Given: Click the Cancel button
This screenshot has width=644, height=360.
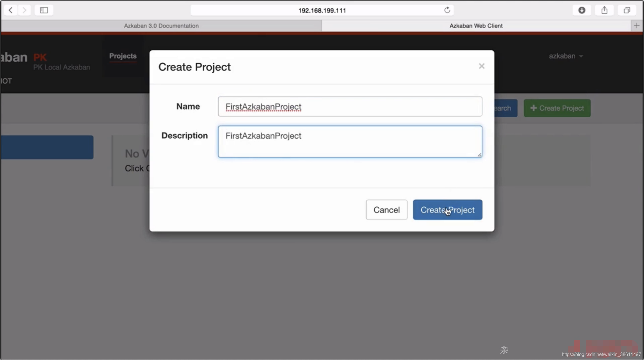Looking at the screenshot, I should pos(387,210).
